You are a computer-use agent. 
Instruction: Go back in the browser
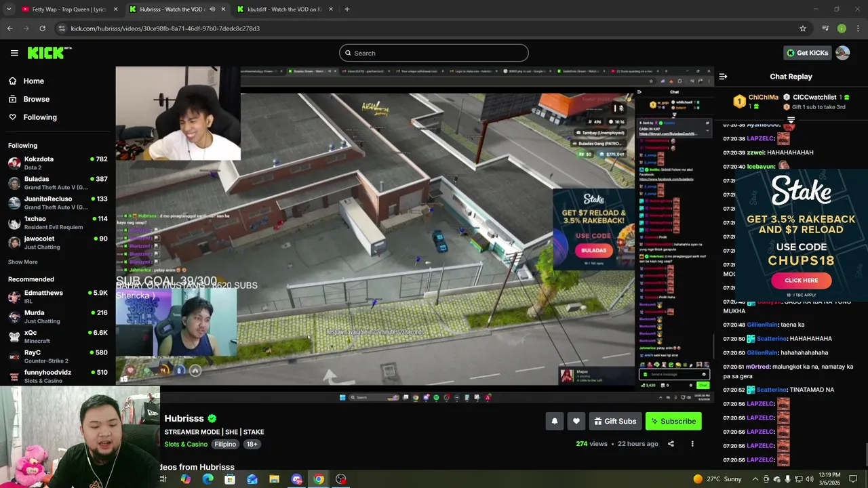pyautogui.click(x=9, y=28)
